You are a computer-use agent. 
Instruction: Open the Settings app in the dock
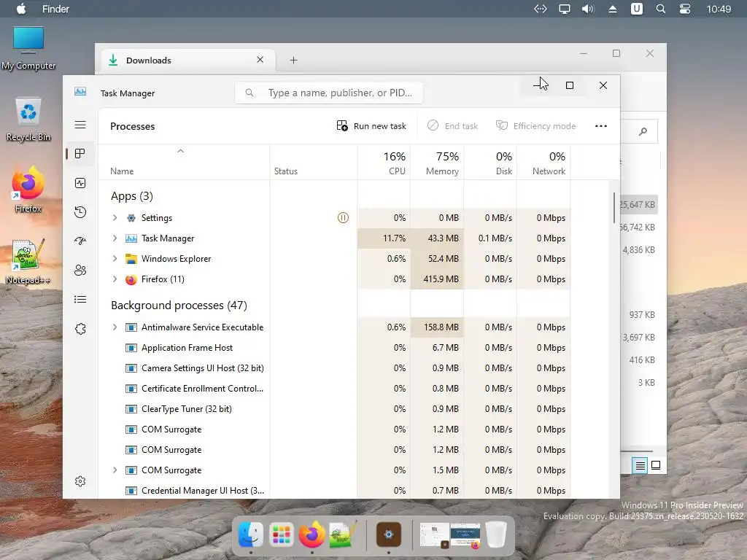tap(388, 534)
